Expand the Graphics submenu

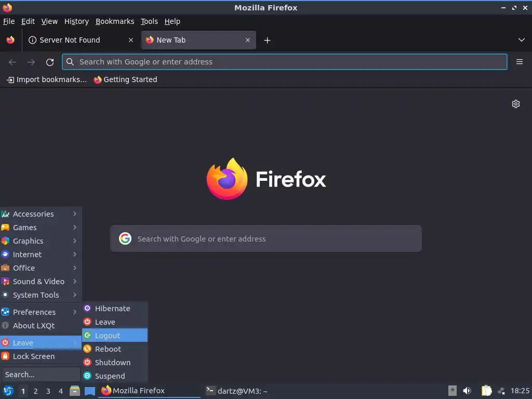click(41, 241)
